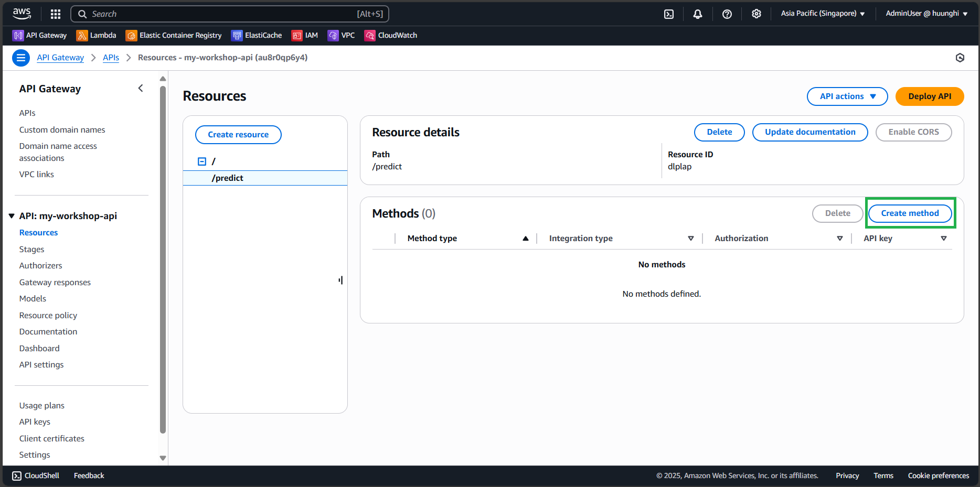Viewport: 980px width, 487px height.
Task: Open the Lambda service shortcut
Action: coord(97,36)
